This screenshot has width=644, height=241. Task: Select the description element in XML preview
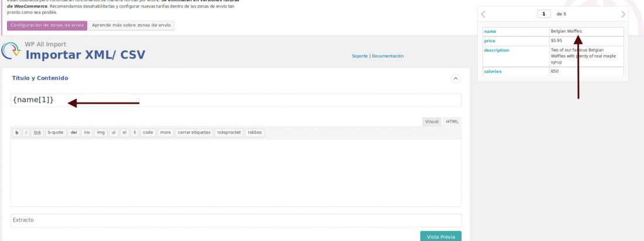tap(496, 50)
